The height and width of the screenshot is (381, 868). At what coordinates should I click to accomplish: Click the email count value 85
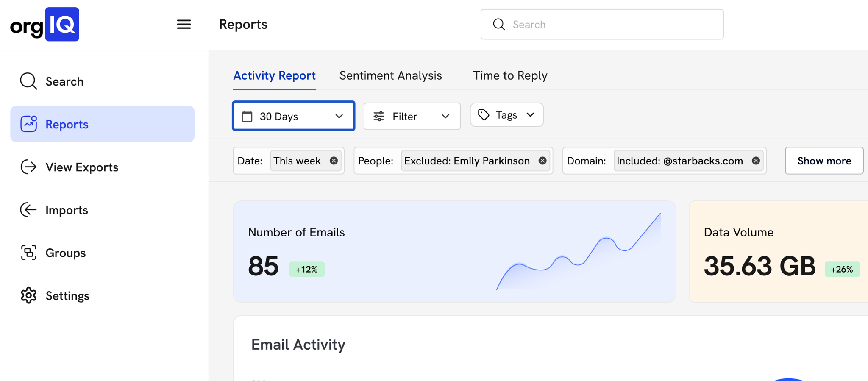coord(263,266)
